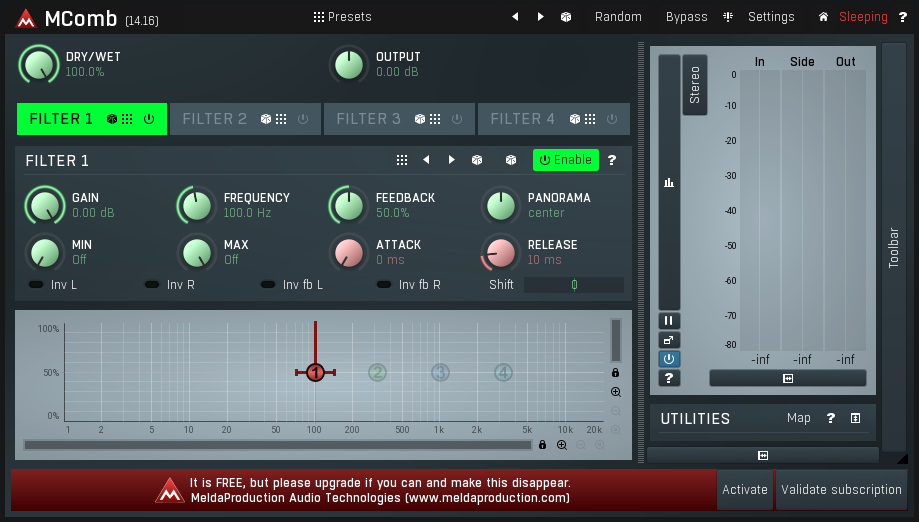
Task: Click the randomize dice icon beside the preset arrows
Action: (566, 17)
